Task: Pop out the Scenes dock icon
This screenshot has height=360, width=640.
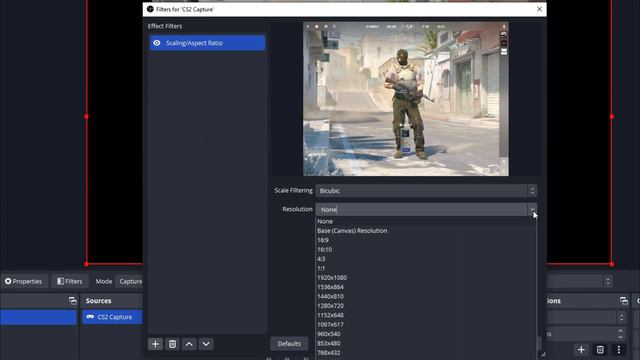Action: pyautogui.click(x=73, y=301)
